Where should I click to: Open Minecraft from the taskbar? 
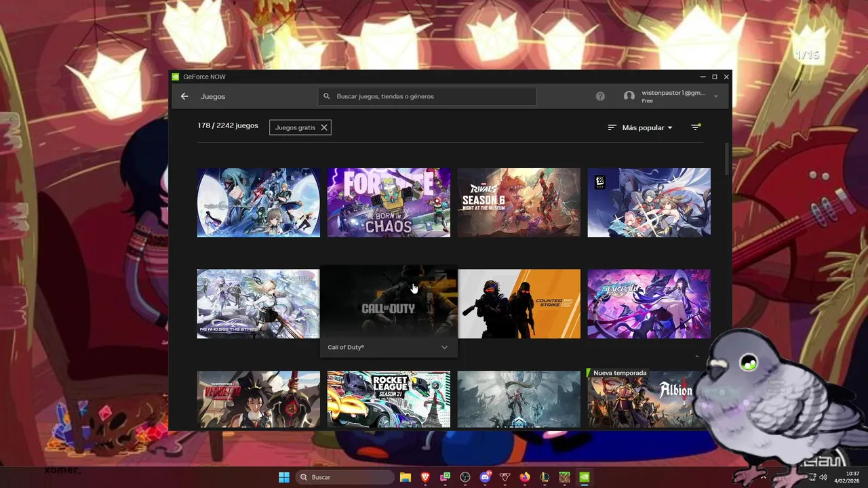point(564,477)
